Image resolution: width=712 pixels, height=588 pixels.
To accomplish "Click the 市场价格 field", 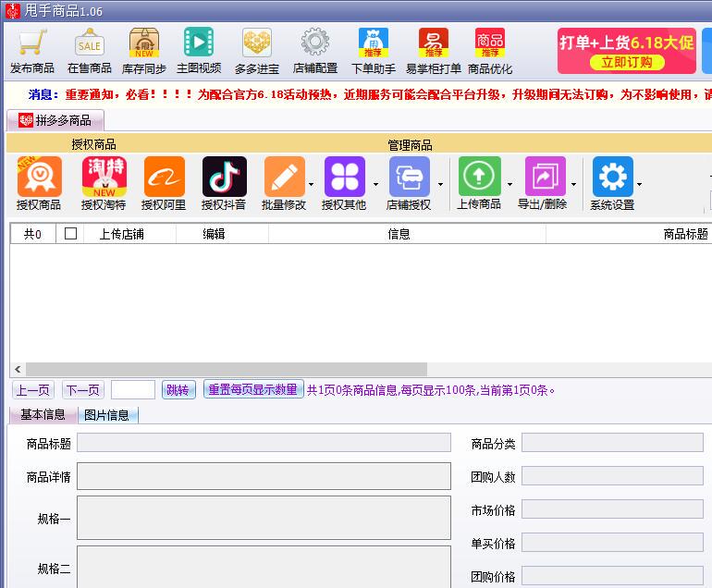I will [x=612, y=509].
